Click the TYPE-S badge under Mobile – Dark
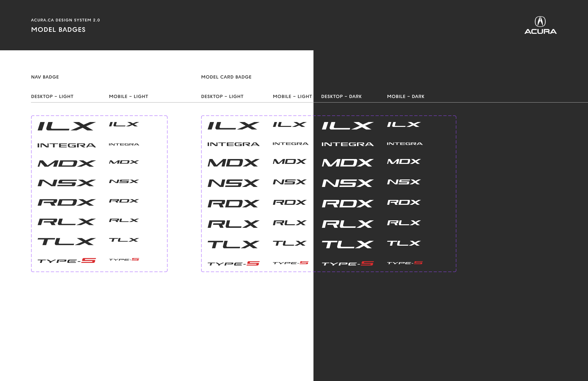The image size is (588, 381). click(405, 263)
